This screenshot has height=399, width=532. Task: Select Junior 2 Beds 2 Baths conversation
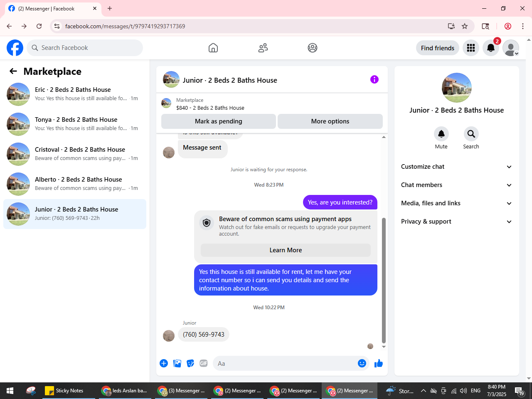click(75, 214)
